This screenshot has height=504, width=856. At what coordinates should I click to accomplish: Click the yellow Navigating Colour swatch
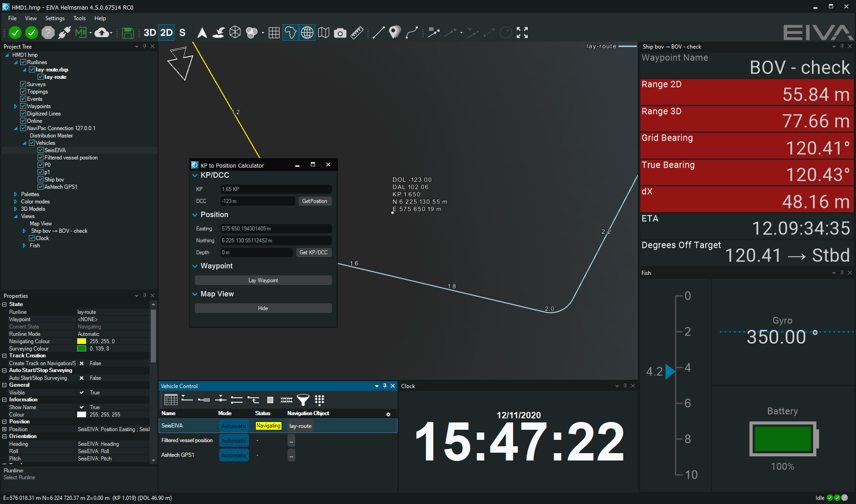click(82, 341)
